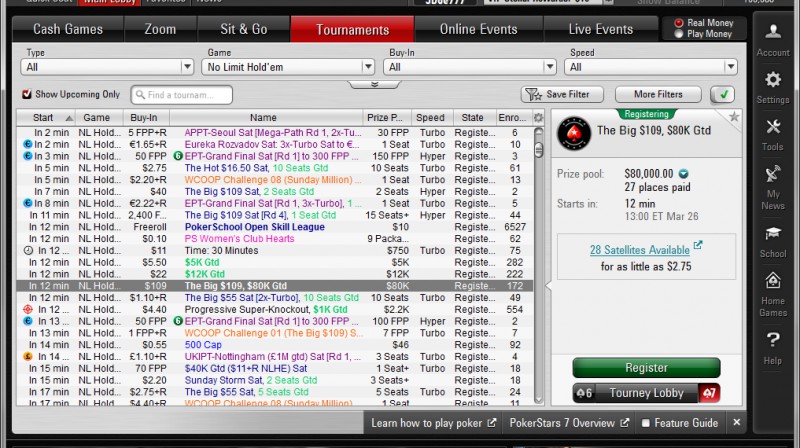Viewport: 800px width, 448px height.
Task: Select Play Money radio button
Action: pyautogui.click(x=679, y=34)
